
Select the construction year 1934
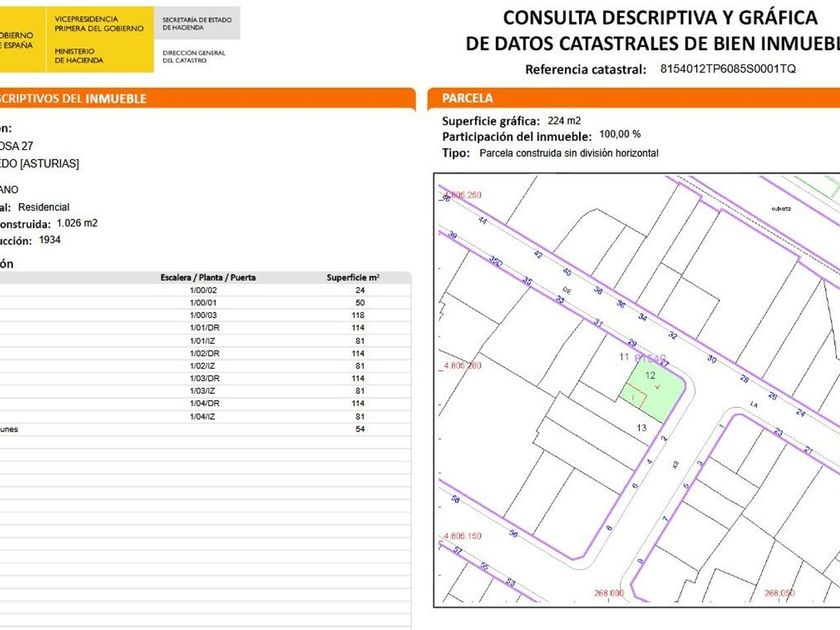click(50, 240)
